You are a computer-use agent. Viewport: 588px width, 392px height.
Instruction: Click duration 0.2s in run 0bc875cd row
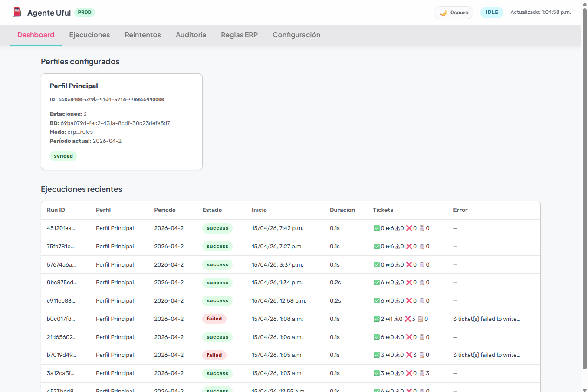tap(335, 283)
